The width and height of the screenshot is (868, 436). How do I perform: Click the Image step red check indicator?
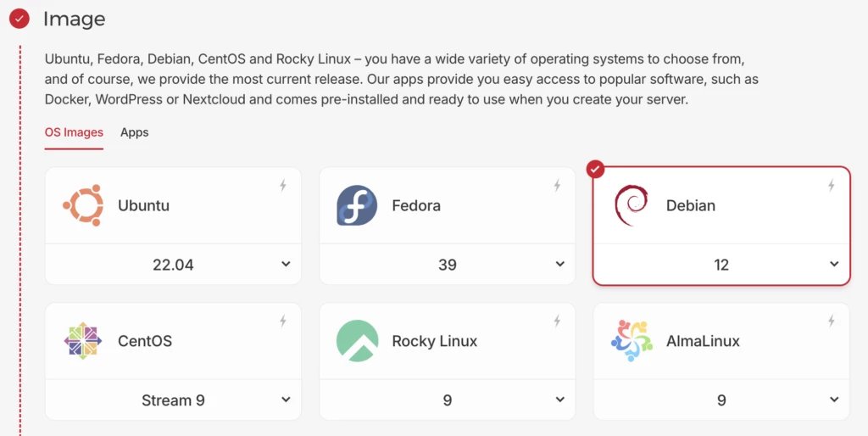[x=19, y=18]
